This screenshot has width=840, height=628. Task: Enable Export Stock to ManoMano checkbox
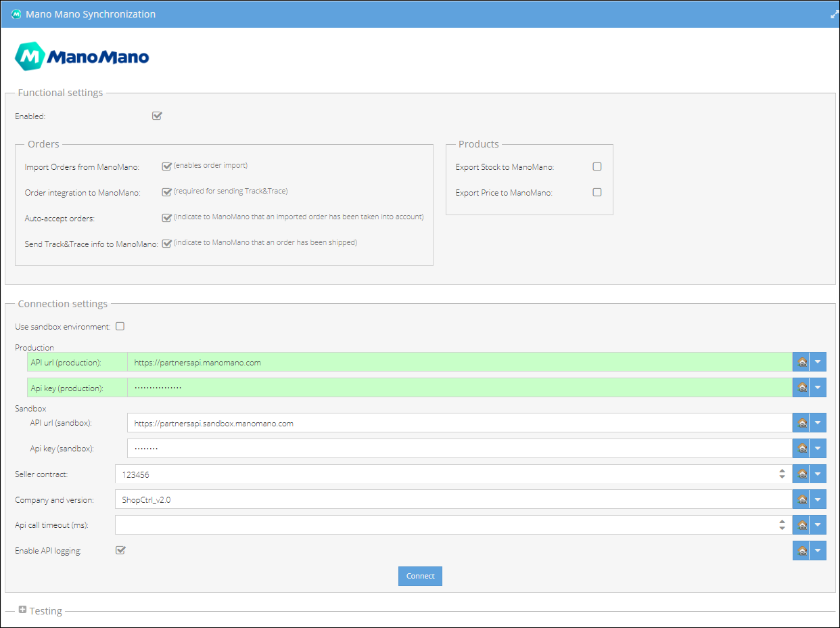click(597, 166)
